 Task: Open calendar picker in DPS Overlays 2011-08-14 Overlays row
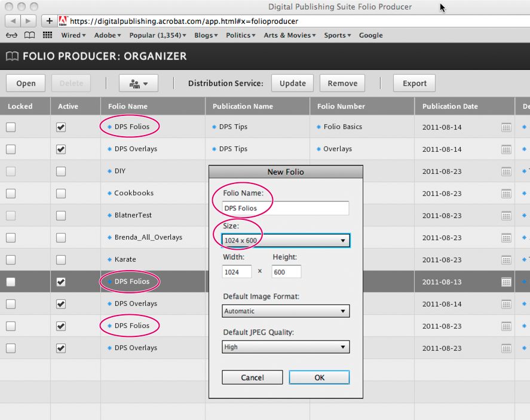pos(506,149)
